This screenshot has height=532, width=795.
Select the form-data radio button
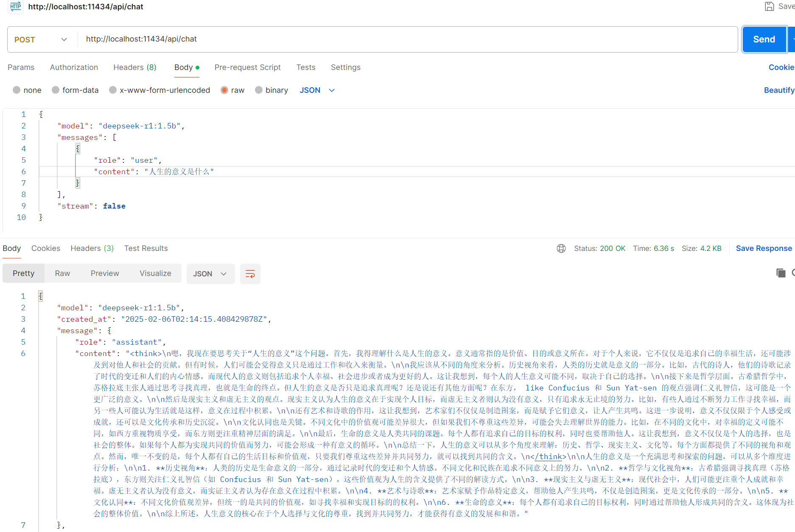(56, 90)
